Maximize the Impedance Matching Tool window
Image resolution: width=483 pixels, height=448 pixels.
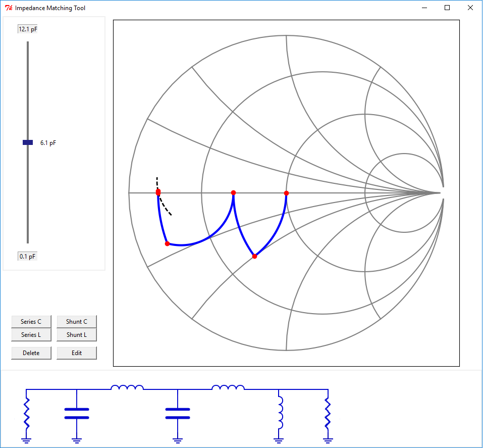tap(447, 8)
